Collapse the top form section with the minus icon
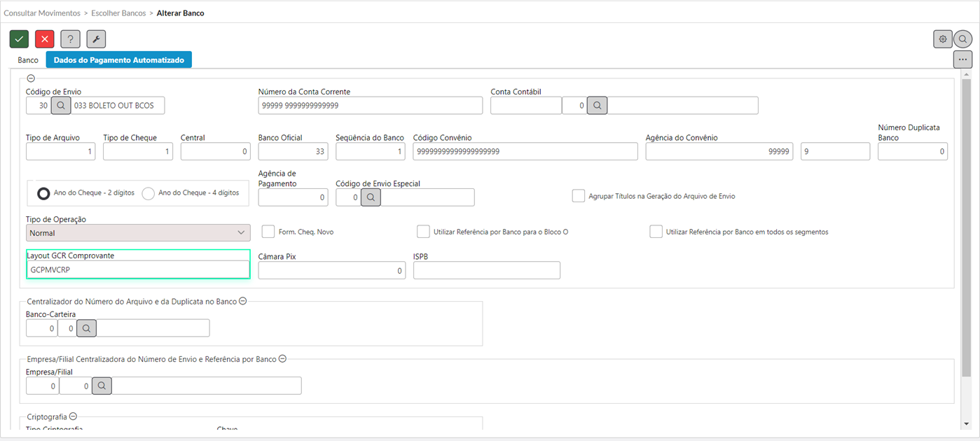The width and height of the screenshot is (980, 441). (x=31, y=78)
